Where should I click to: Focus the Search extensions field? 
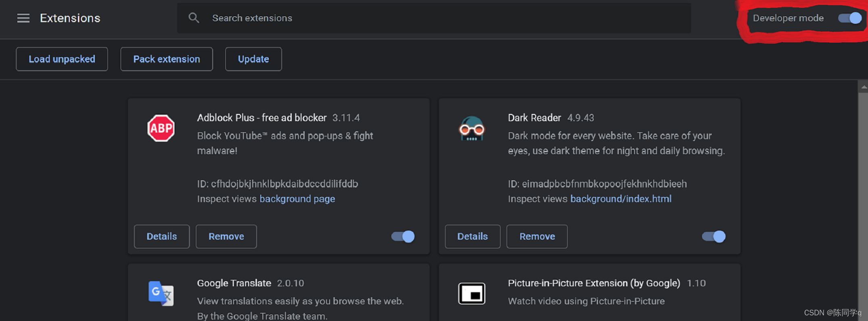[434, 18]
